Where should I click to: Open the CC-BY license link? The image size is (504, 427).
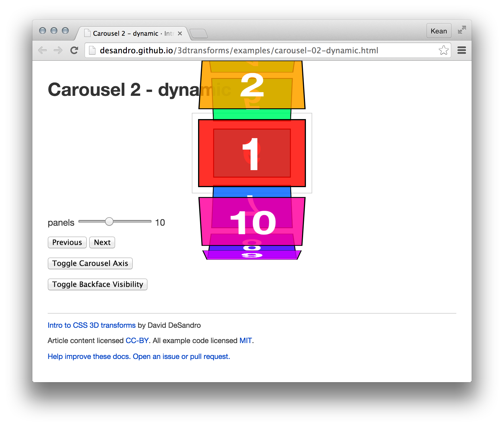(x=137, y=341)
